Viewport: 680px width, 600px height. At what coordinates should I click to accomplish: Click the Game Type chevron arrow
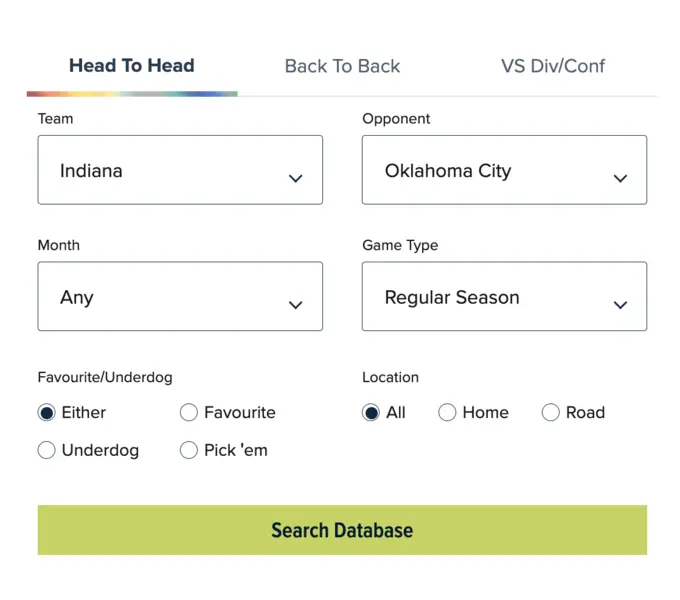620,305
